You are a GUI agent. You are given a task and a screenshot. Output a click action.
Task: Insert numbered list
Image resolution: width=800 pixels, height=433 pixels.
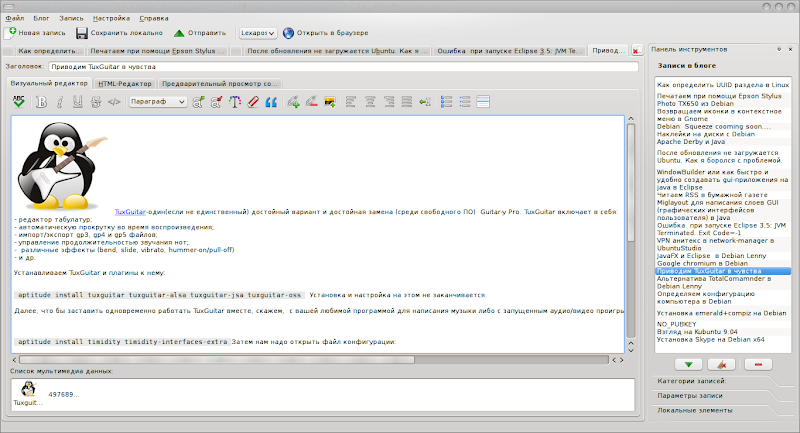coord(446,101)
